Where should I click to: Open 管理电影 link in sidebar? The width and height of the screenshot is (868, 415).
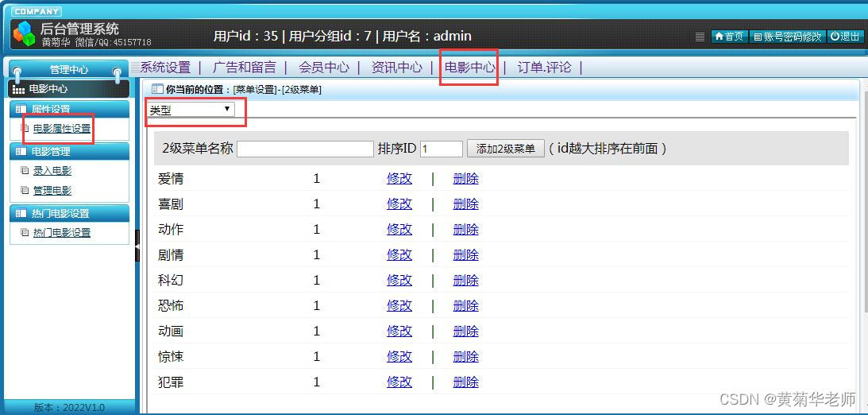52,191
